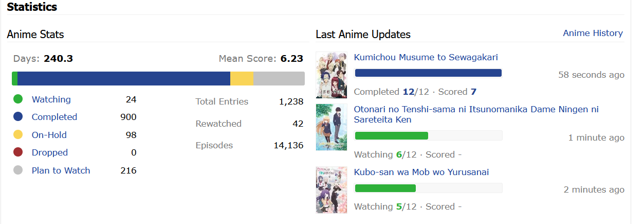The height and width of the screenshot is (224, 644).
Task: Click the red Dropped status dot
Action: tap(18, 152)
